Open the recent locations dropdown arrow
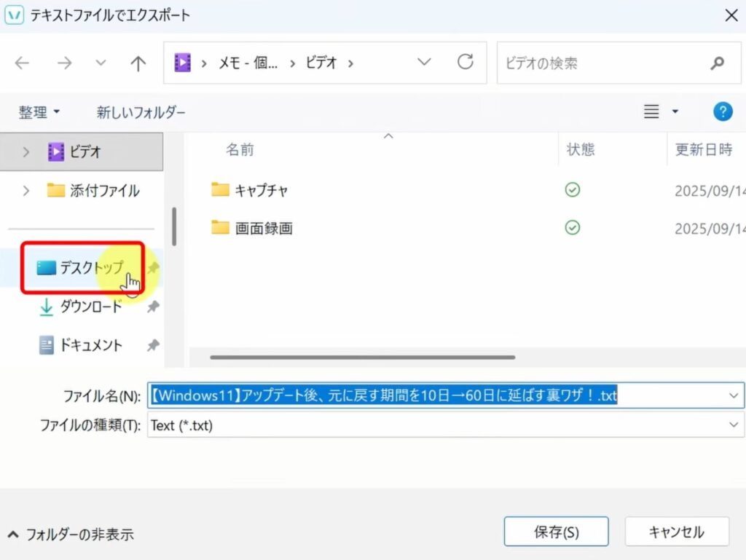Viewport: 746px width, 560px height. pos(101,63)
